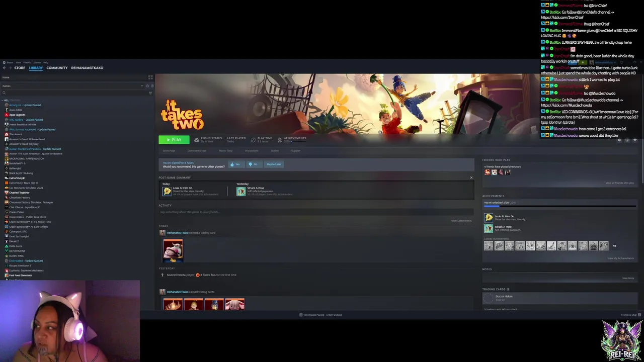Close the Post-Game Summary panel

[471, 177]
